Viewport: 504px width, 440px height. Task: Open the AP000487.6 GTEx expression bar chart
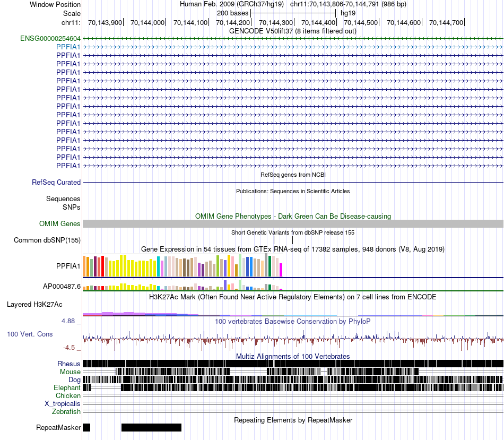coord(183,285)
